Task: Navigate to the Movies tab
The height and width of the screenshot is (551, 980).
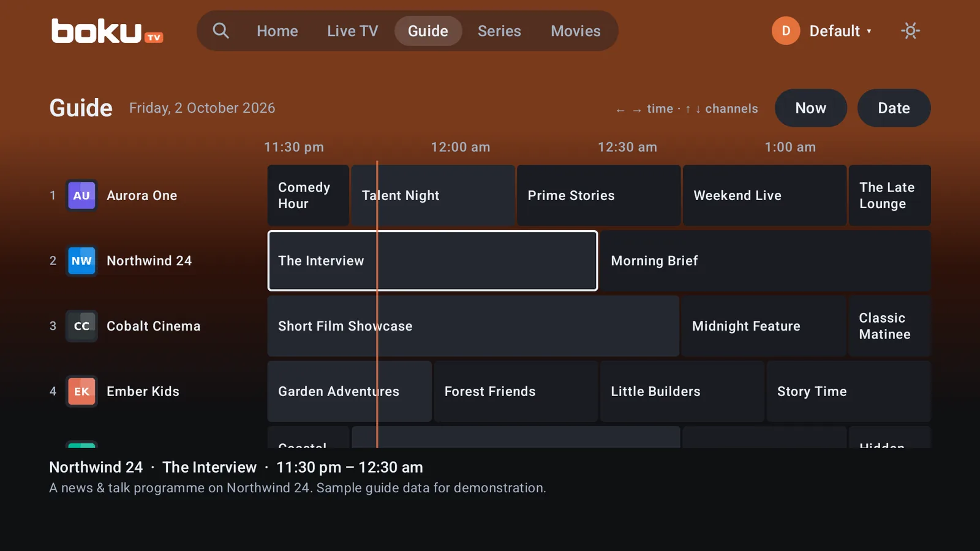Action: click(x=576, y=31)
